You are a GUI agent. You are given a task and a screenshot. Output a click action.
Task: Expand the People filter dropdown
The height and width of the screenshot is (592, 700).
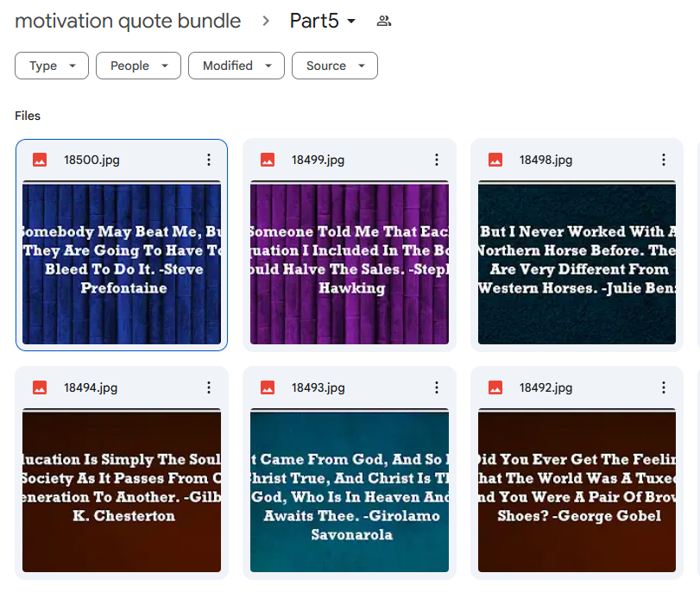[x=138, y=66]
